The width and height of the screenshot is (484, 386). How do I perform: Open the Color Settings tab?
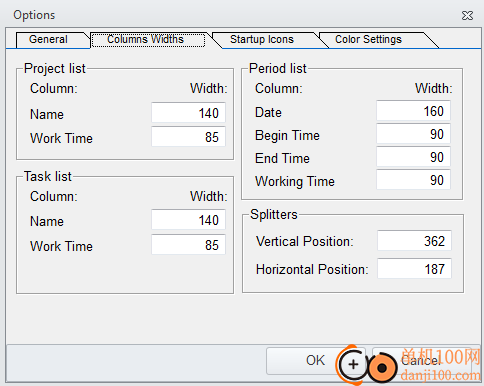click(369, 40)
